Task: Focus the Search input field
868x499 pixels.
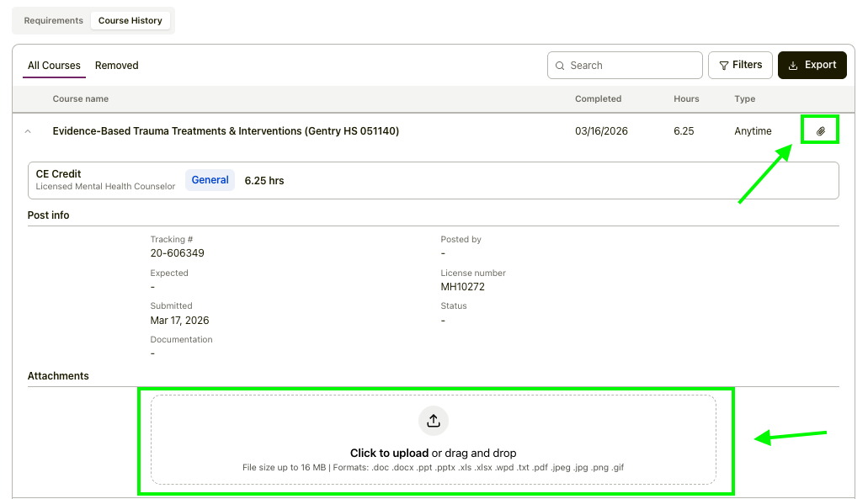Action: 631,66
